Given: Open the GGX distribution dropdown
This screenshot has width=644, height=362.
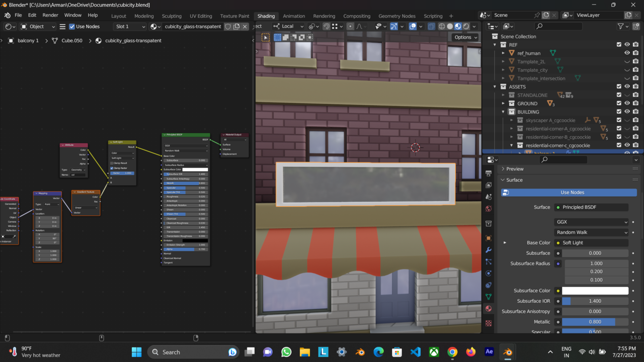Looking at the screenshot, I should coord(591,222).
